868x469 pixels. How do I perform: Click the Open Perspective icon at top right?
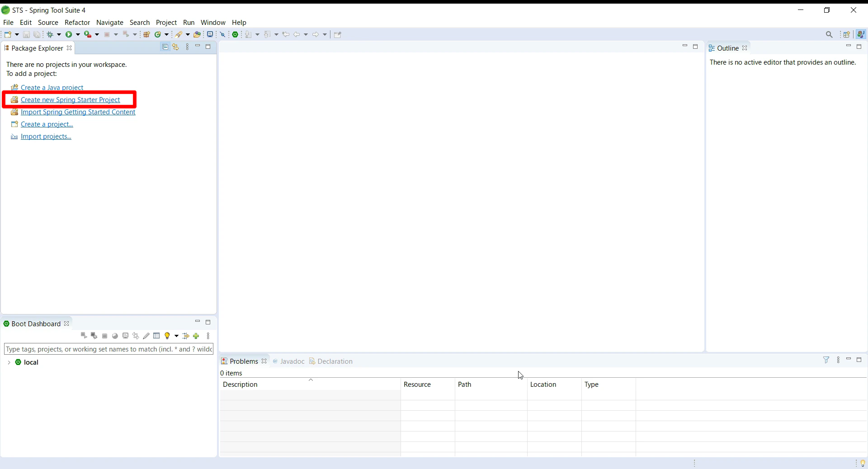point(847,34)
